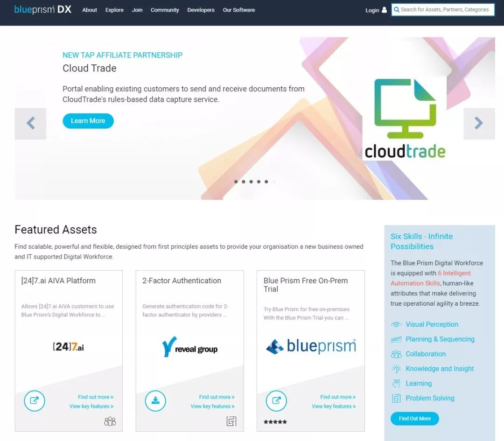Select first carousel dot indicator

click(x=236, y=182)
